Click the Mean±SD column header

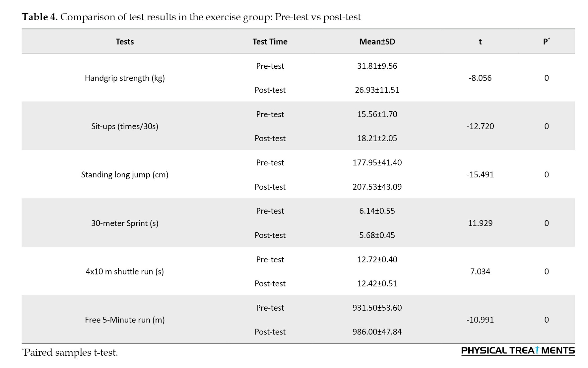click(x=377, y=41)
